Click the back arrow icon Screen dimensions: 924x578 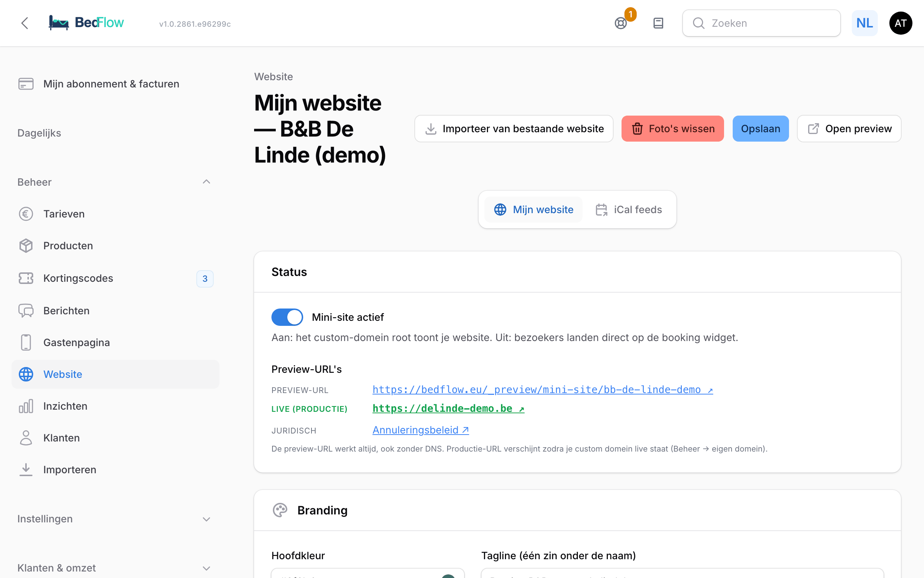(x=25, y=23)
